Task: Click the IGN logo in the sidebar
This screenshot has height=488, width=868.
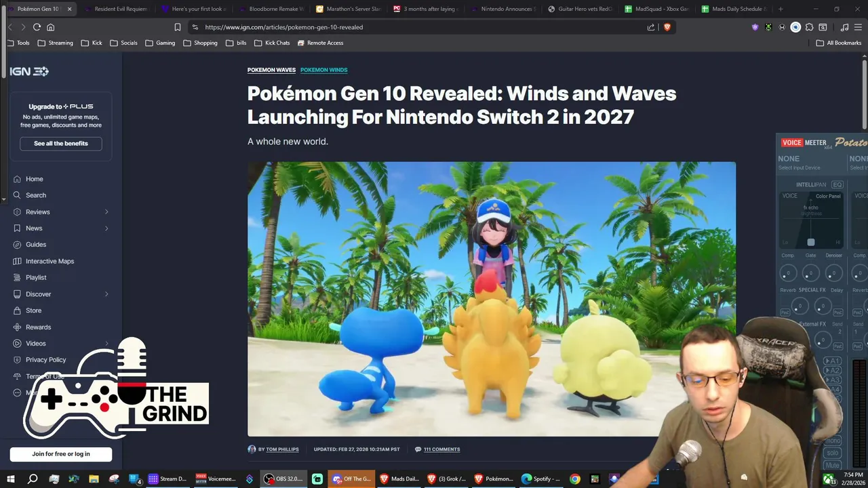Action: pyautogui.click(x=29, y=71)
